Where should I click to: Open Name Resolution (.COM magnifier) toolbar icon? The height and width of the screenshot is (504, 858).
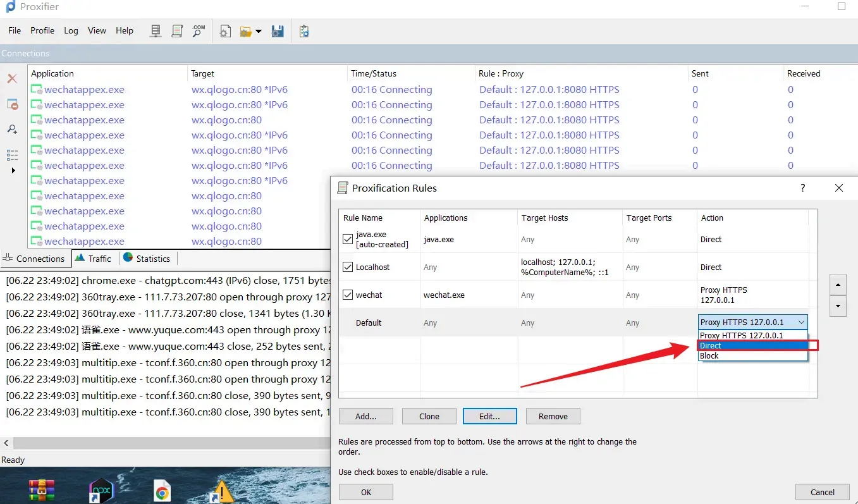coord(199,31)
